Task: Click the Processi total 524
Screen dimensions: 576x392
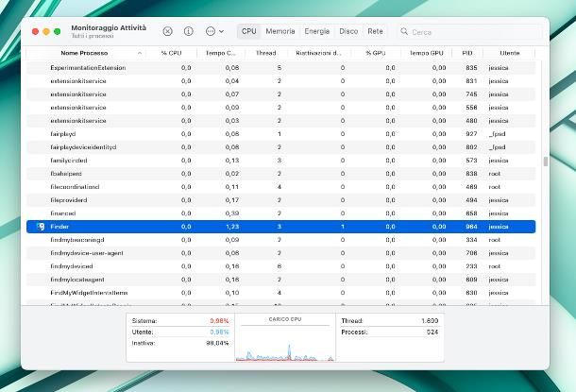Action: 432,332
